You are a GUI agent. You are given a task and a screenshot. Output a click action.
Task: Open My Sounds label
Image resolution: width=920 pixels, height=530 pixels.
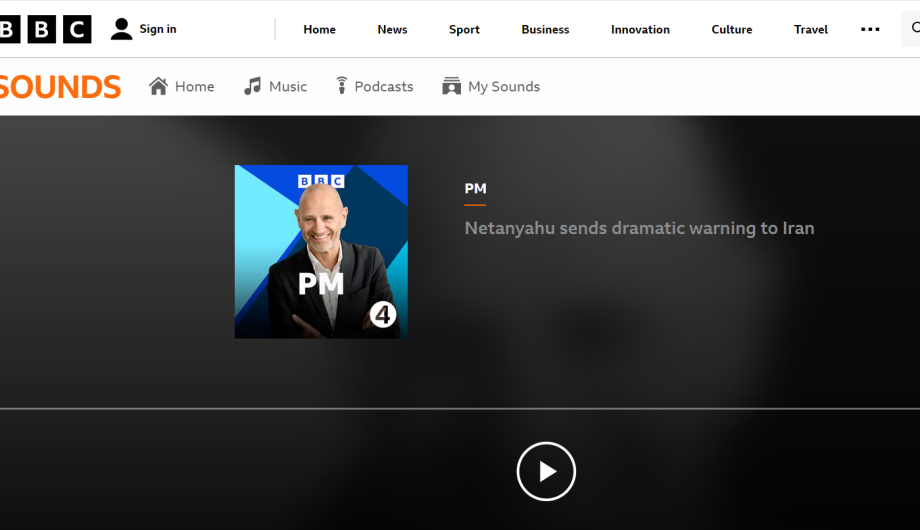504,87
